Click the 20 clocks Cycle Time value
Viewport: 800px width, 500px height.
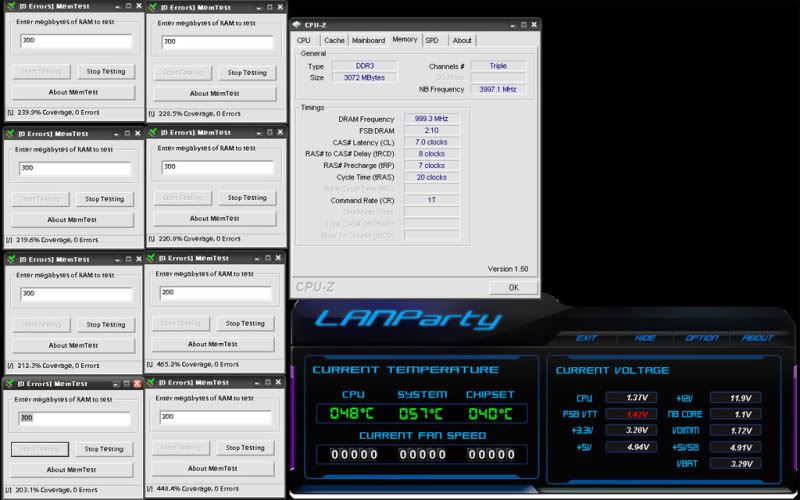[x=431, y=177]
